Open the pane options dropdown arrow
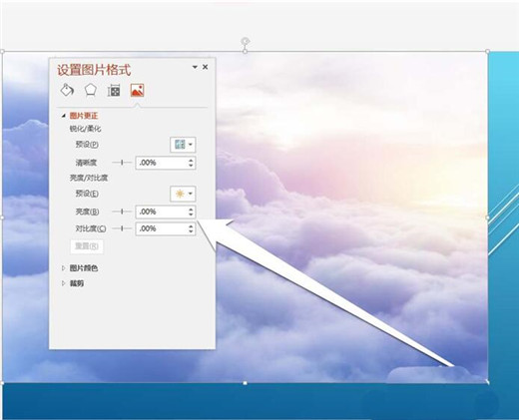 [x=195, y=67]
